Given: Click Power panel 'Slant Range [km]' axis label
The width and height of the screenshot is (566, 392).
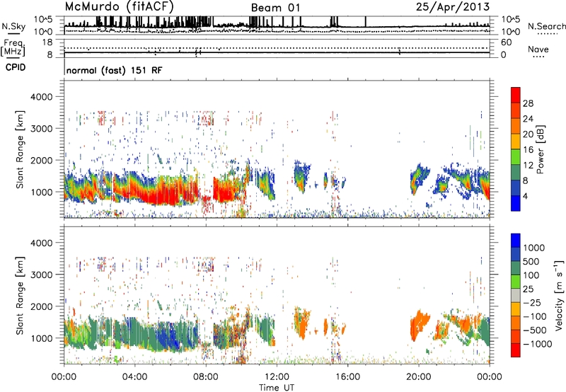Looking at the screenshot, I should coord(20,149).
